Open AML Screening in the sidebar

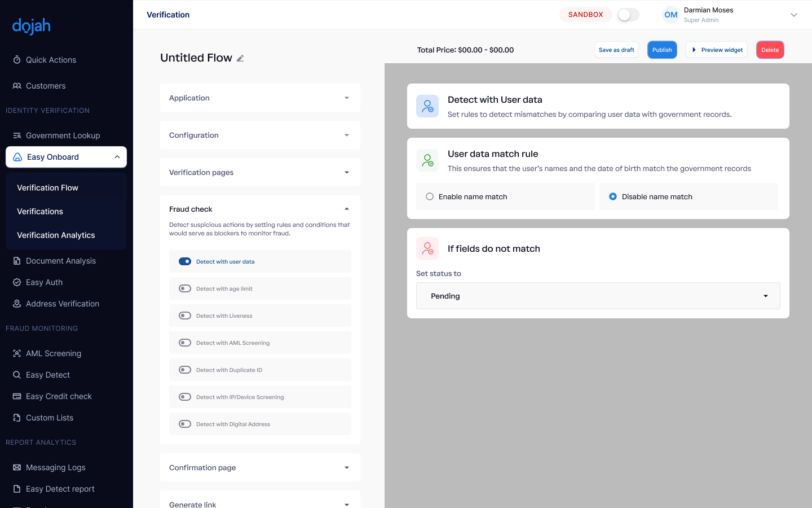point(54,353)
